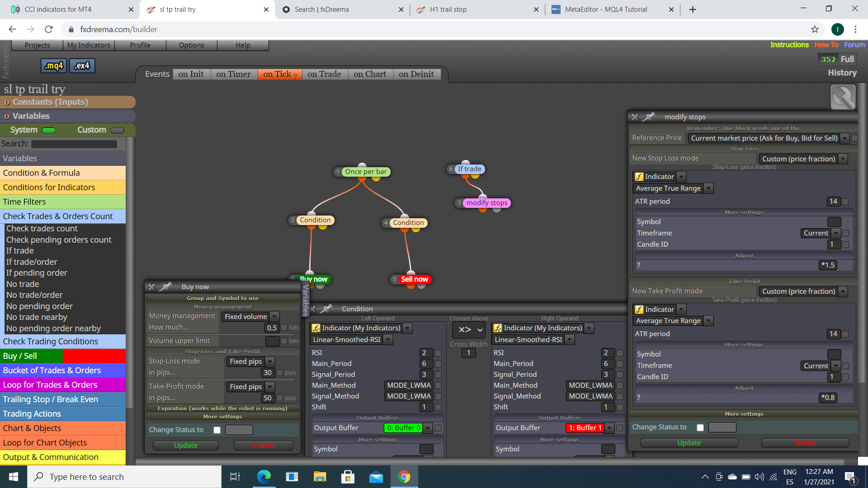Switch to the on Trade event tab
This screenshot has width=868, height=488.
[324, 74]
